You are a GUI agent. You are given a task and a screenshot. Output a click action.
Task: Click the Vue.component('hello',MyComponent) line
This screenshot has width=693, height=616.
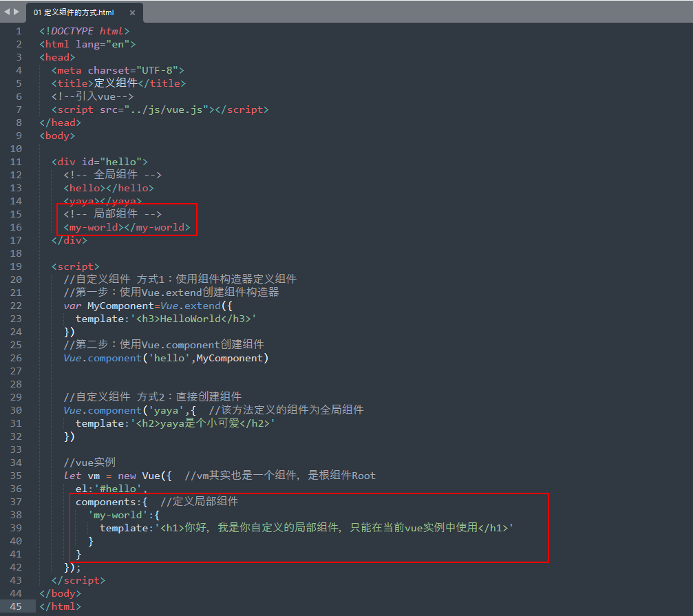[x=166, y=358]
